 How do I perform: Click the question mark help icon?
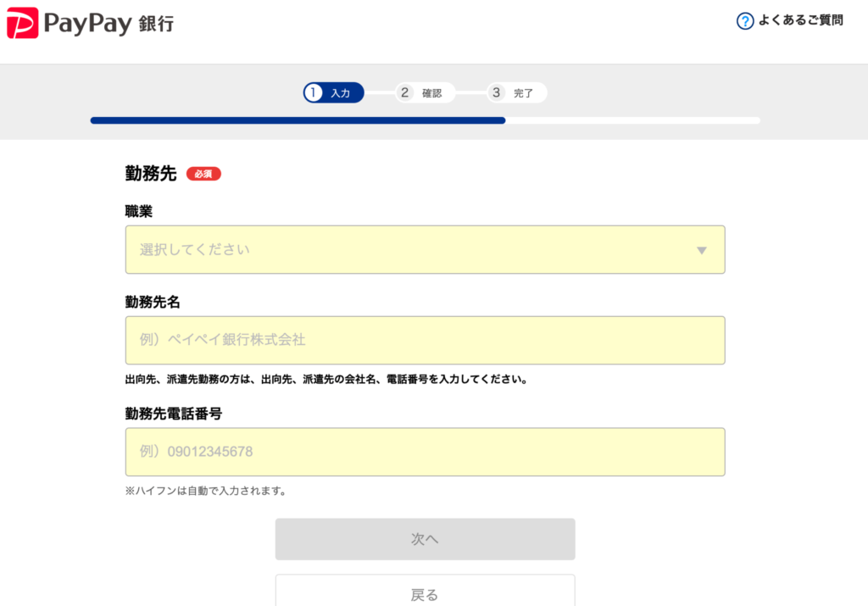click(745, 21)
